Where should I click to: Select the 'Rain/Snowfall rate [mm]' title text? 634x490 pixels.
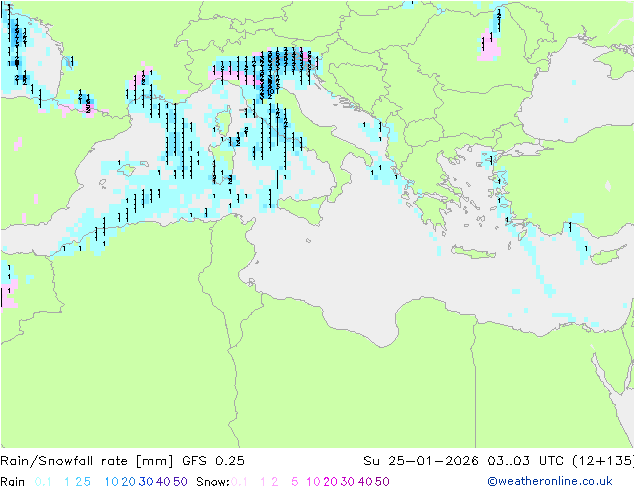[x=87, y=461]
